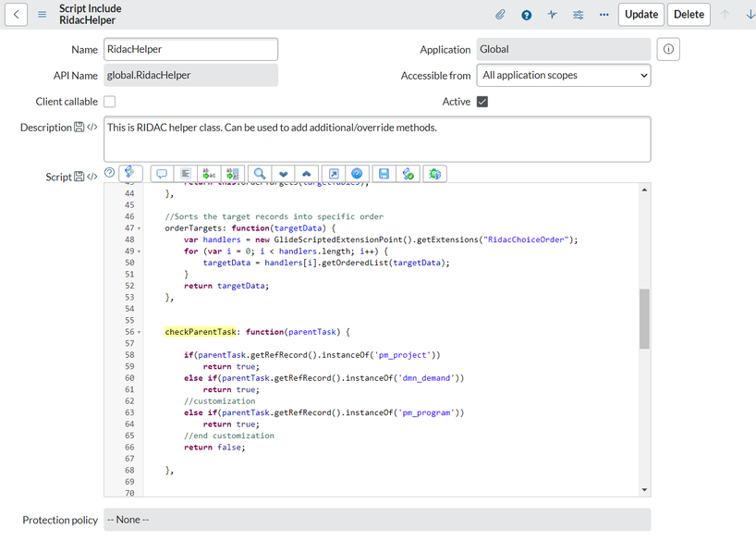The width and height of the screenshot is (756, 540).
Task: Format code in the script editor
Action: point(186,174)
